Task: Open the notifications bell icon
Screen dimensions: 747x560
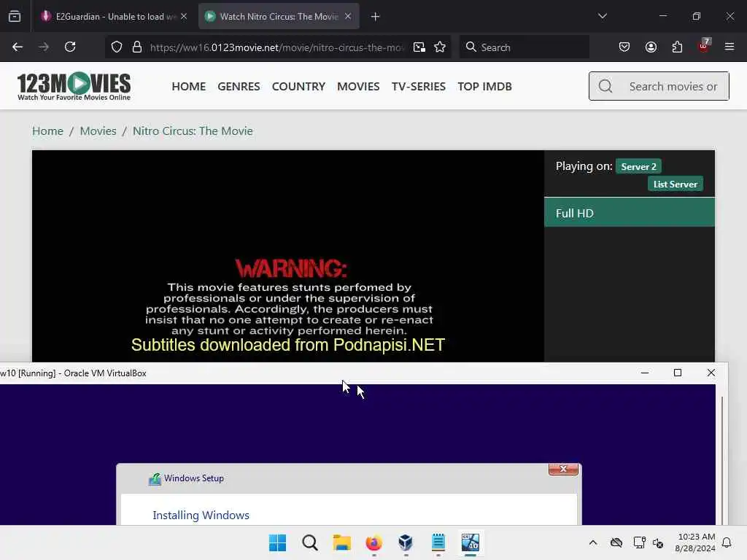Action: coord(727,542)
